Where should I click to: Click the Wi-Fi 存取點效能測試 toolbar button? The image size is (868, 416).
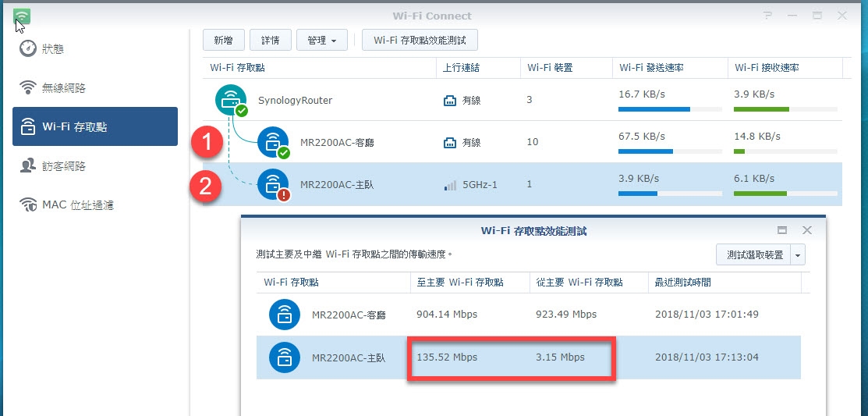(420, 41)
